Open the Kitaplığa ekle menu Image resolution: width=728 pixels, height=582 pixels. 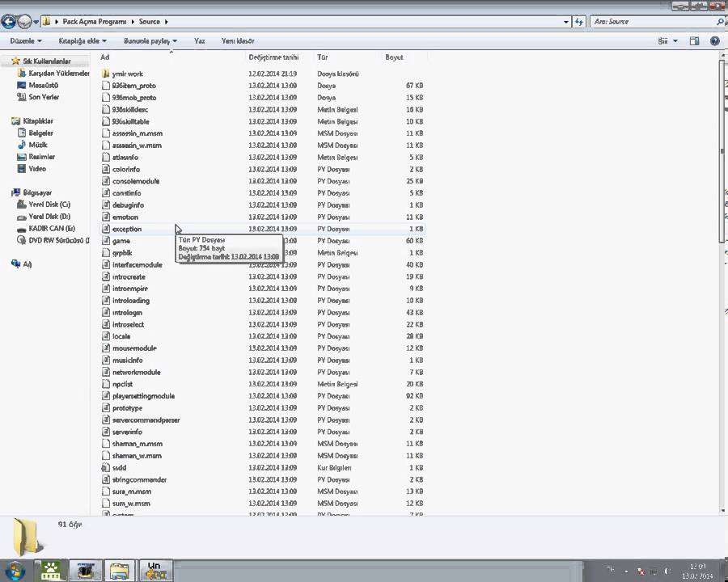[83, 41]
